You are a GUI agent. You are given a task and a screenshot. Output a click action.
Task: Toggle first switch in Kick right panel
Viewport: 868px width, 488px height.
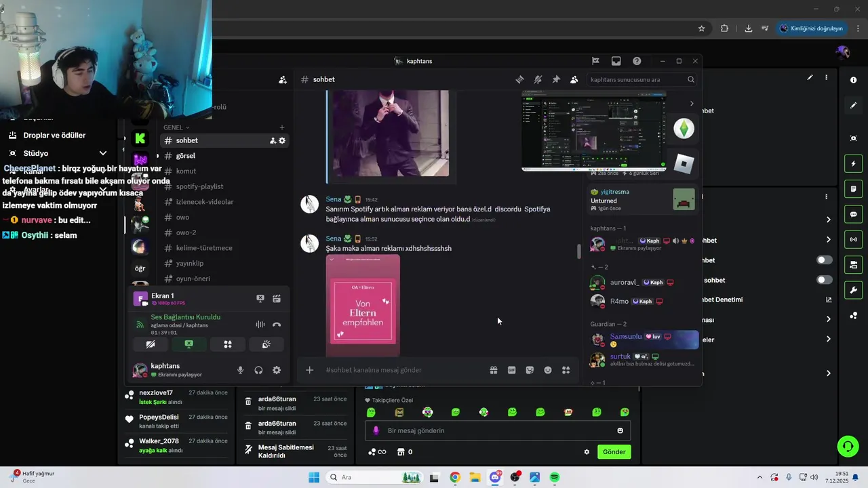(x=825, y=260)
